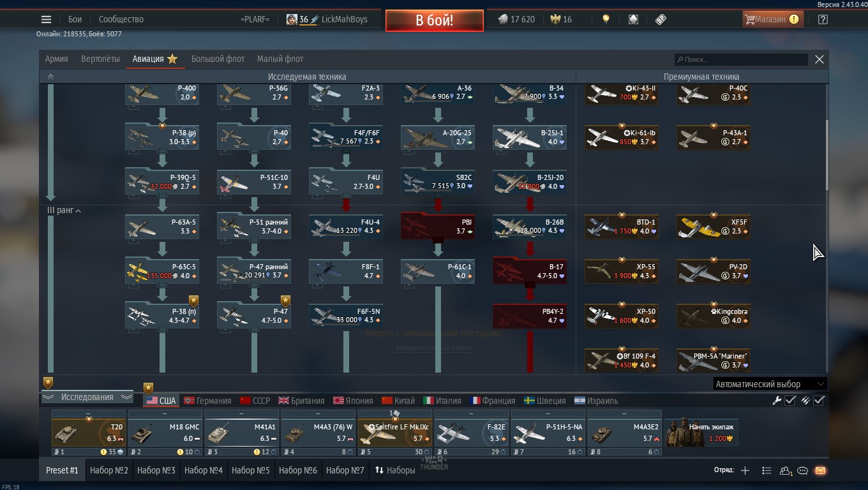Open the orange mail envelope icon
This screenshot has height=490, width=868.
pyautogui.click(x=820, y=470)
